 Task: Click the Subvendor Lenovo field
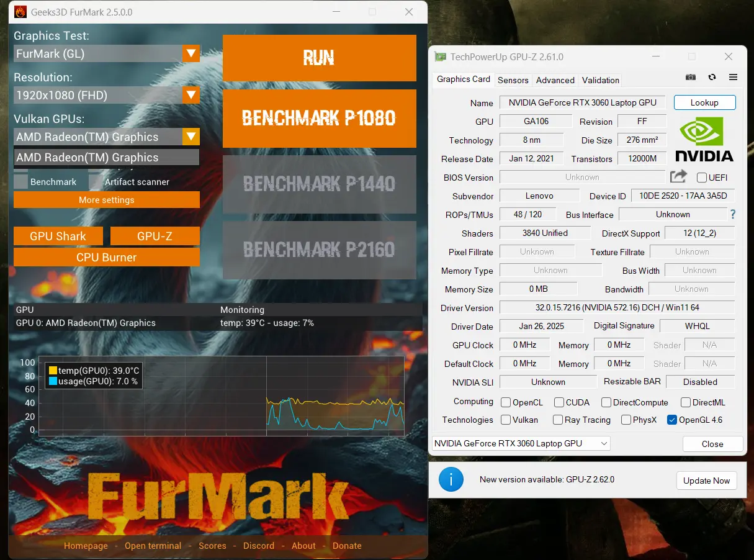pos(539,196)
